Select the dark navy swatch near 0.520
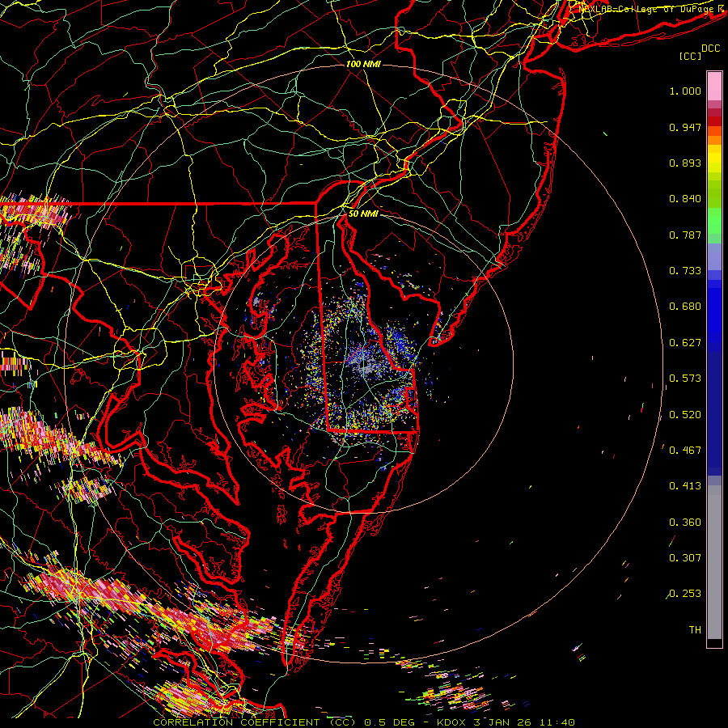Image resolution: width=728 pixels, height=728 pixels. (x=714, y=413)
